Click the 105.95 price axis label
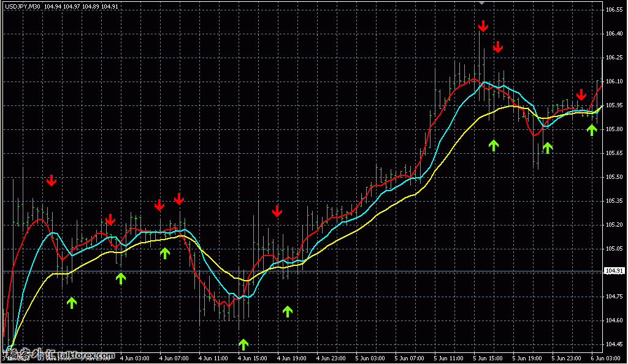The image size is (628, 364). click(x=615, y=105)
